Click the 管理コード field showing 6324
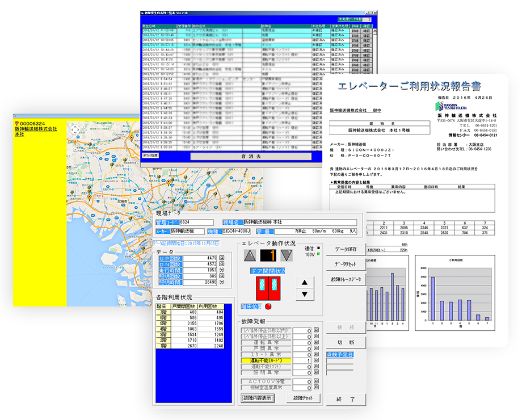 (197, 222)
